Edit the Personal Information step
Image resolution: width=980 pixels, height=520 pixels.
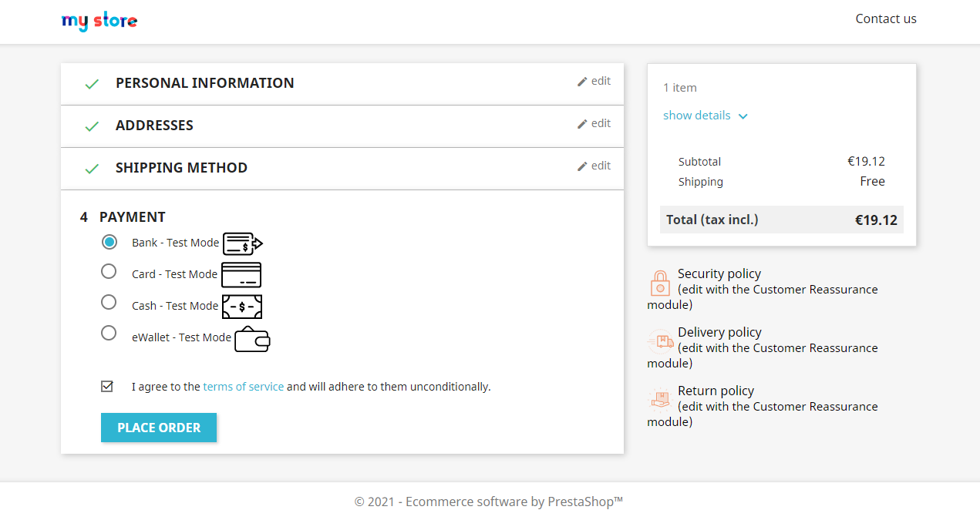pos(594,81)
